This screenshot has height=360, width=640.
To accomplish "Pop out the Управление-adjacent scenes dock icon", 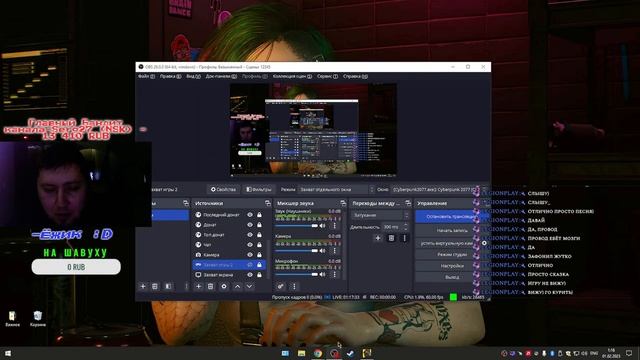I will pos(186,203).
